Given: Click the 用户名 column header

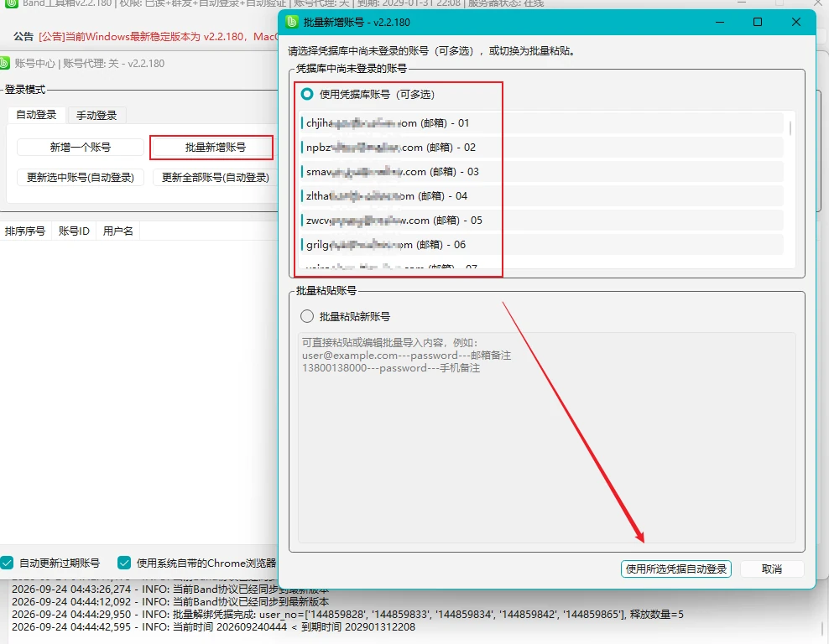Looking at the screenshot, I should click(x=118, y=231).
